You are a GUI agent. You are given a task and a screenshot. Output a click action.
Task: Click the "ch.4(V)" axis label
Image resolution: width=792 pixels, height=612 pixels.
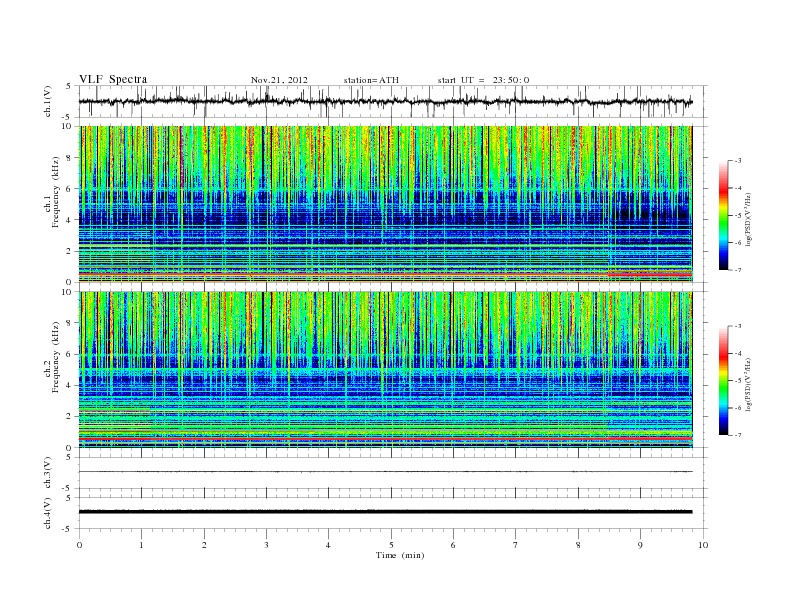click(x=48, y=514)
